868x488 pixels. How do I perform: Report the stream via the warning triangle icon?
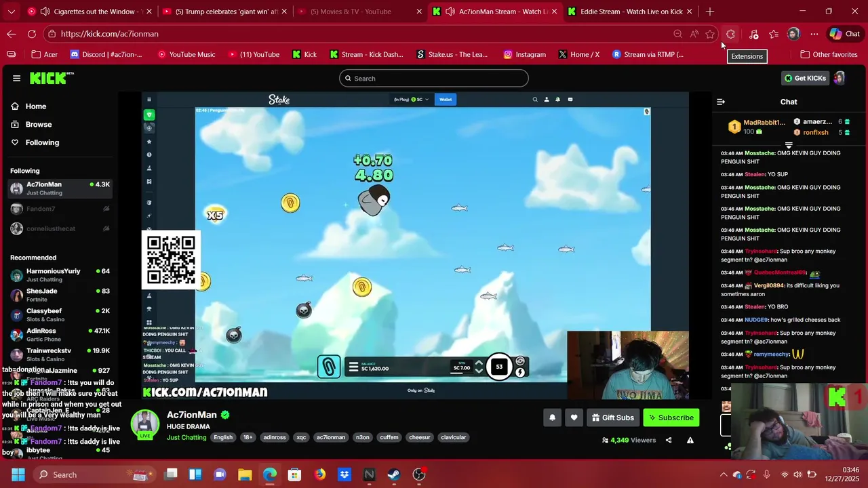690,440
